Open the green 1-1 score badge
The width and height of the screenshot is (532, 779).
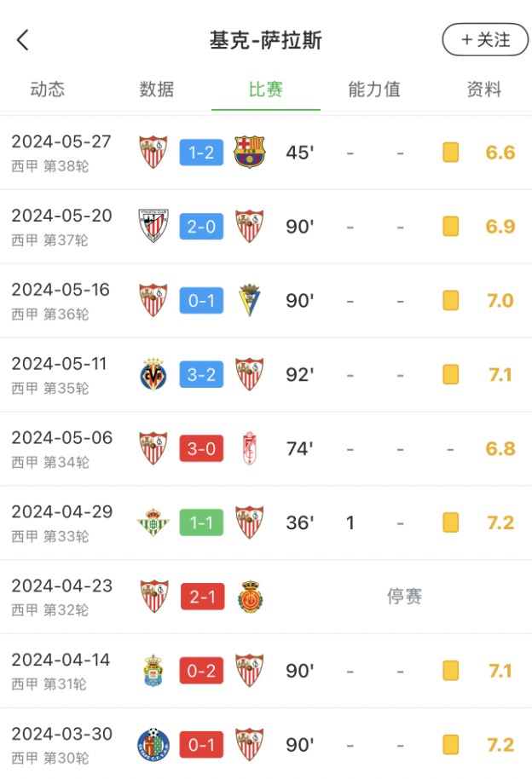201,522
